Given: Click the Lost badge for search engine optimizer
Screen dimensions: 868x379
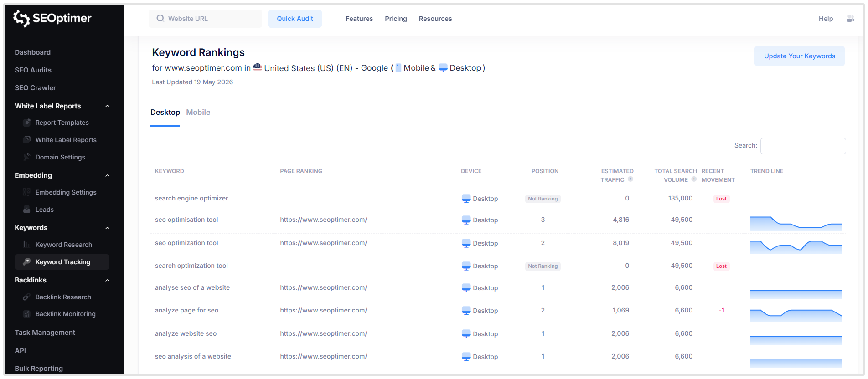Looking at the screenshot, I should [721, 199].
